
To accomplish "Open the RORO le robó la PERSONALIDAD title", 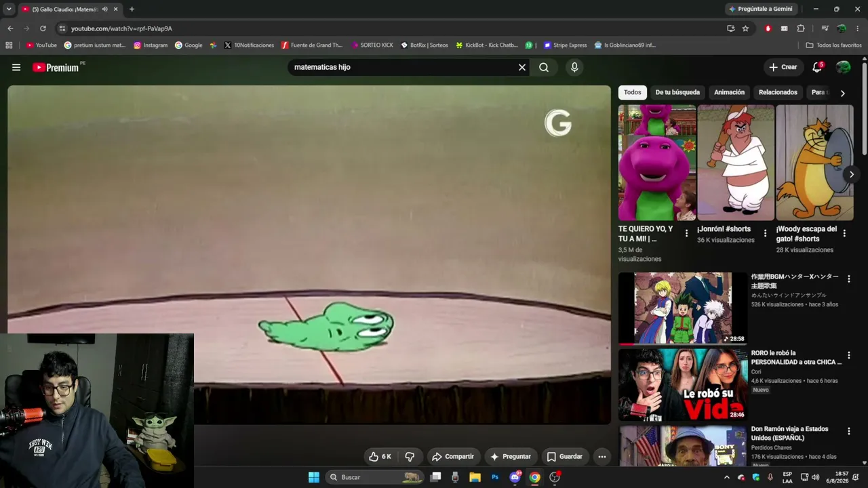I will [796, 358].
